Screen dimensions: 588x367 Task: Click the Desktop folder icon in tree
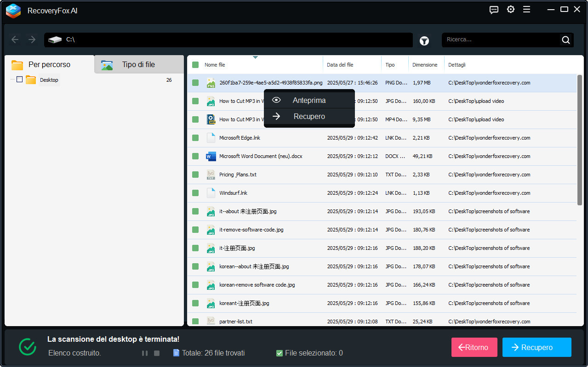pyautogui.click(x=31, y=80)
